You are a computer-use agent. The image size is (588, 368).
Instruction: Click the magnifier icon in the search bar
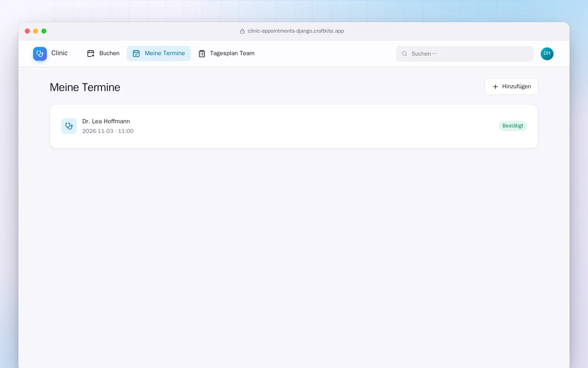[x=405, y=54]
